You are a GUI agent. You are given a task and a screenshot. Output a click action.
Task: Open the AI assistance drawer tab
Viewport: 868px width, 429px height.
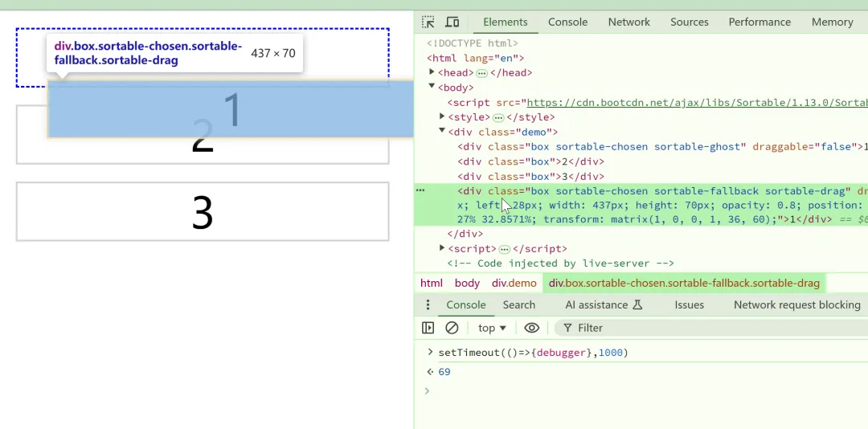tap(604, 305)
